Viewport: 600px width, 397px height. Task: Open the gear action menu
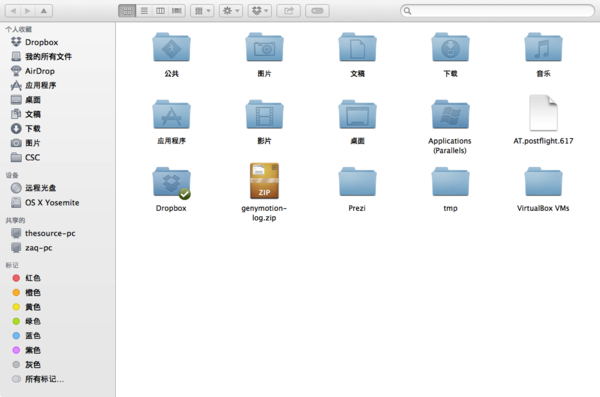click(231, 11)
